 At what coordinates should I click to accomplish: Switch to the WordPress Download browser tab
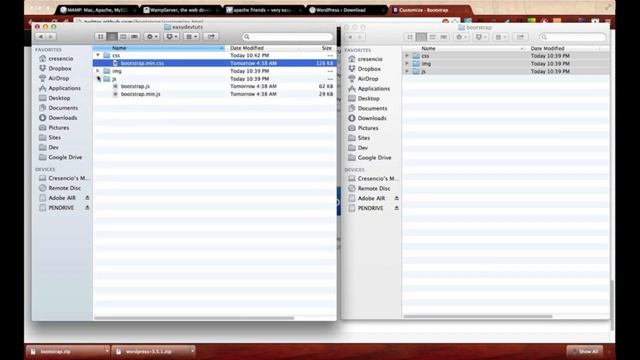pyautogui.click(x=346, y=10)
